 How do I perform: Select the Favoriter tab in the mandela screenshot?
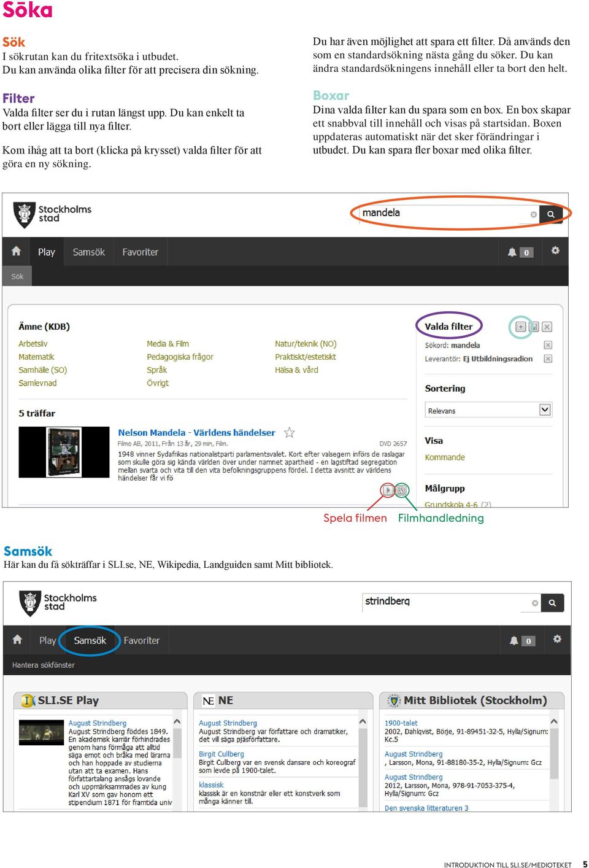coord(140,252)
